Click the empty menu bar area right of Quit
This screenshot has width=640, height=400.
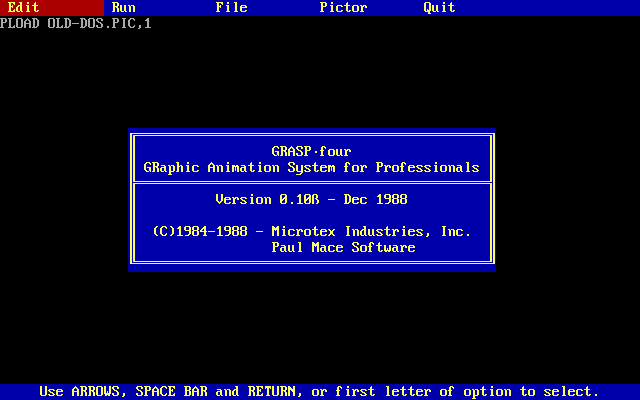pyautogui.click(x=550, y=8)
